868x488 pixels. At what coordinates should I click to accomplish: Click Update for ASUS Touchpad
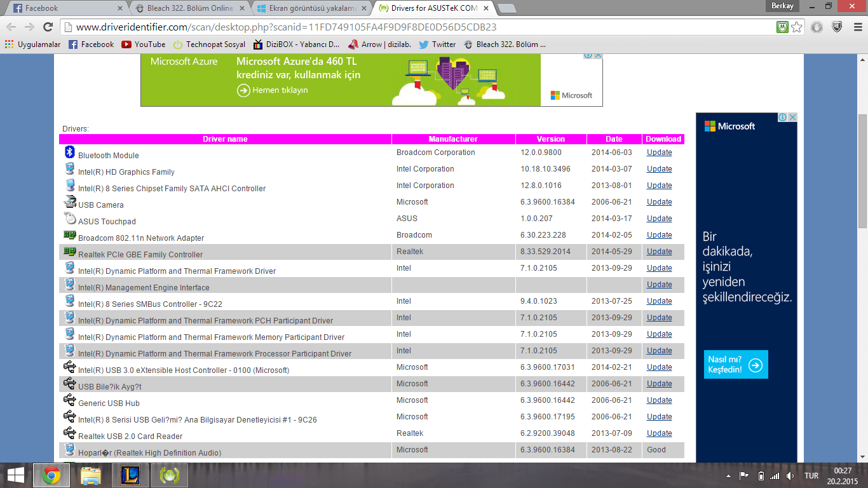[659, 219]
